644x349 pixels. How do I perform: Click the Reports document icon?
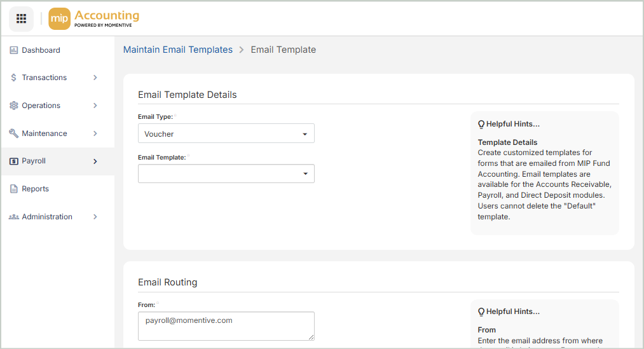pos(14,189)
